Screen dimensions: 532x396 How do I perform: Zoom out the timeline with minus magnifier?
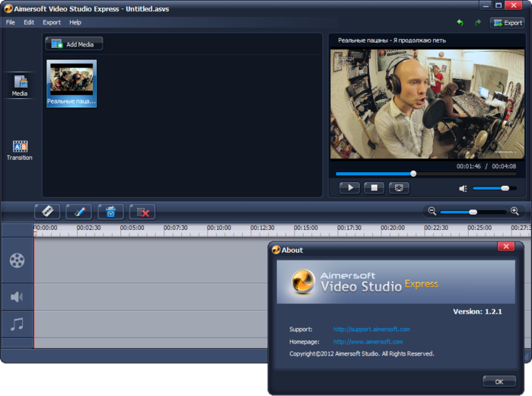432,211
